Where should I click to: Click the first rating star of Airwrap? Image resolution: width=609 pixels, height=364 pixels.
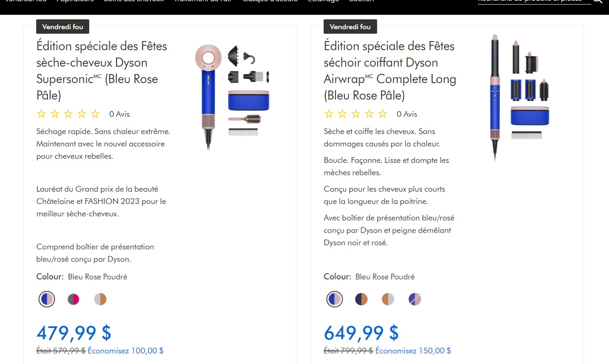point(329,114)
